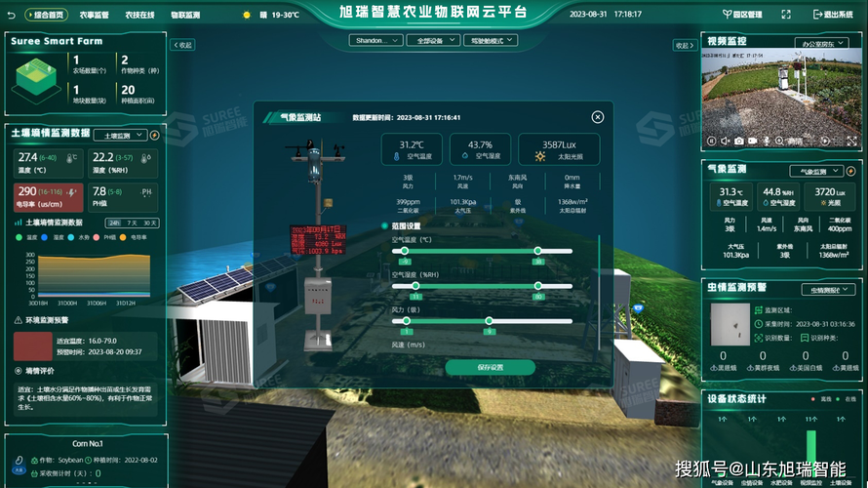The image size is (868, 488).
Task: Click the PH value icon
Action: pos(146,192)
